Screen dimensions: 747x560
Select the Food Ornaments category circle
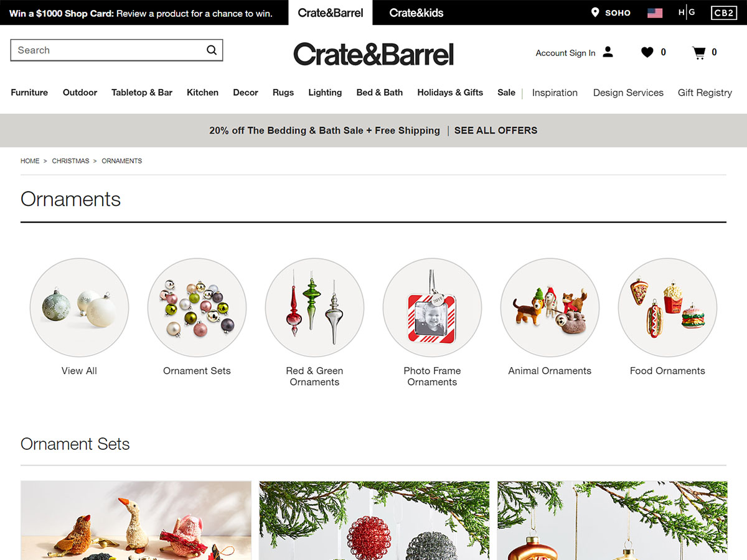[667, 307]
